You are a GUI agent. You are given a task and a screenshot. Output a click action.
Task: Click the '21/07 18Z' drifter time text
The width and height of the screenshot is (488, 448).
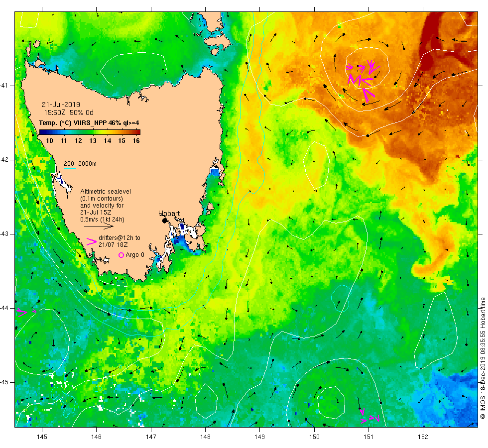113,245
